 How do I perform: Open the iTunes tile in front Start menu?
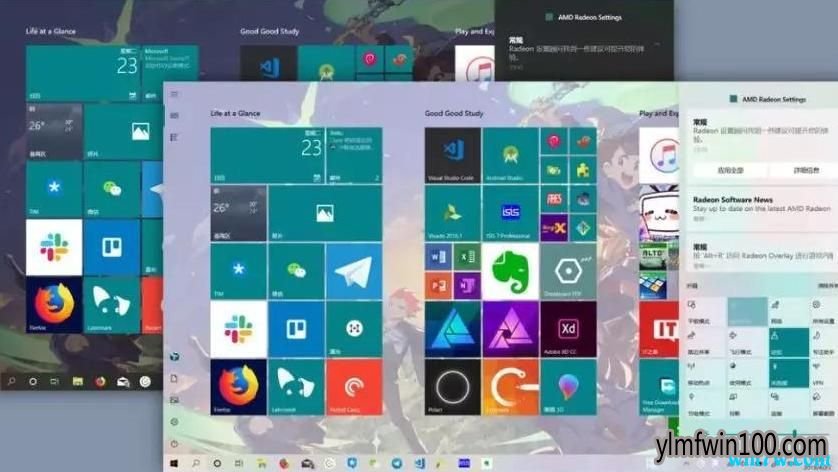(x=659, y=156)
